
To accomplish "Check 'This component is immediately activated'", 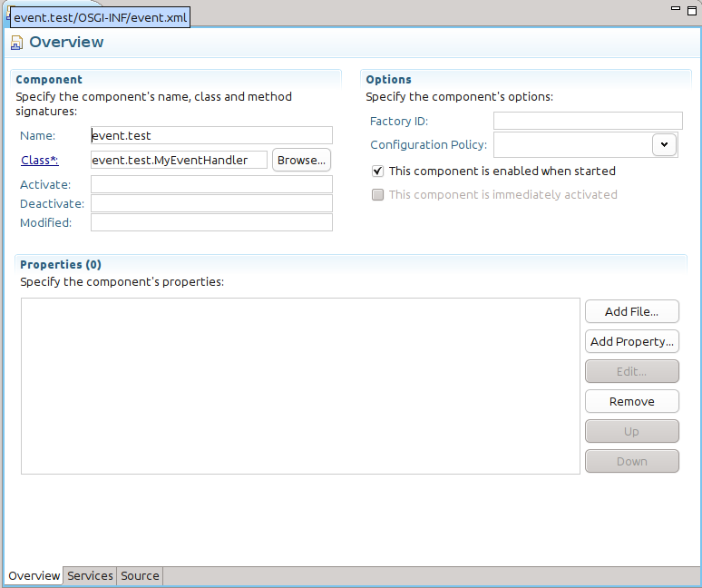I will (x=378, y=194).
